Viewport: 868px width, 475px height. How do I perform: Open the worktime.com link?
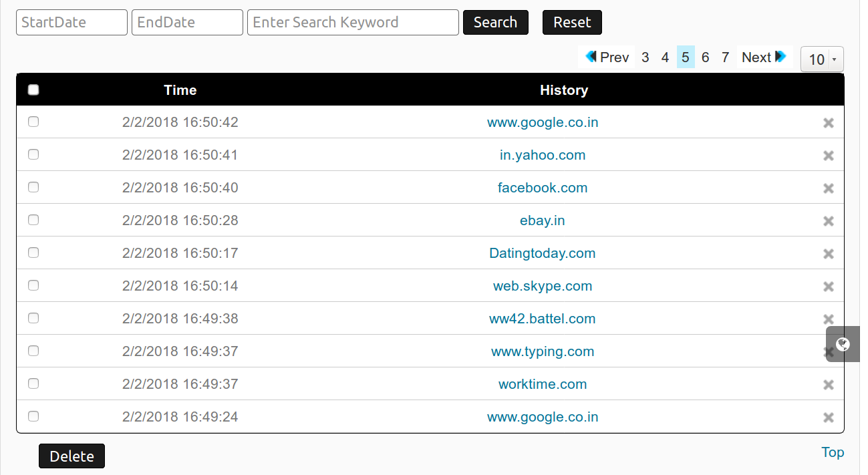(x=543, y=384)
